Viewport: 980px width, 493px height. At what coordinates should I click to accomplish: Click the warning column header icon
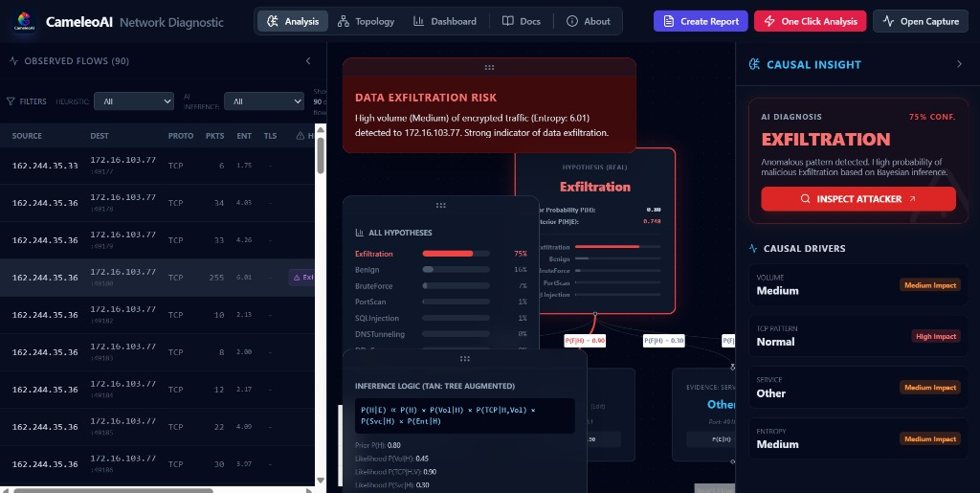(x=300, y=136)
